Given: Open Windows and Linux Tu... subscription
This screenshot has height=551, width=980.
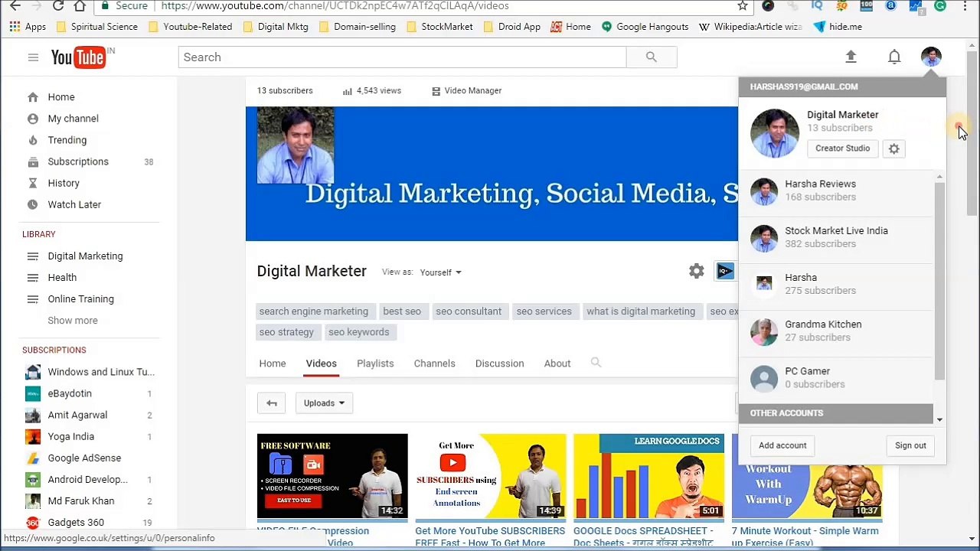Looking at the screenshot, I should [100, 372].
